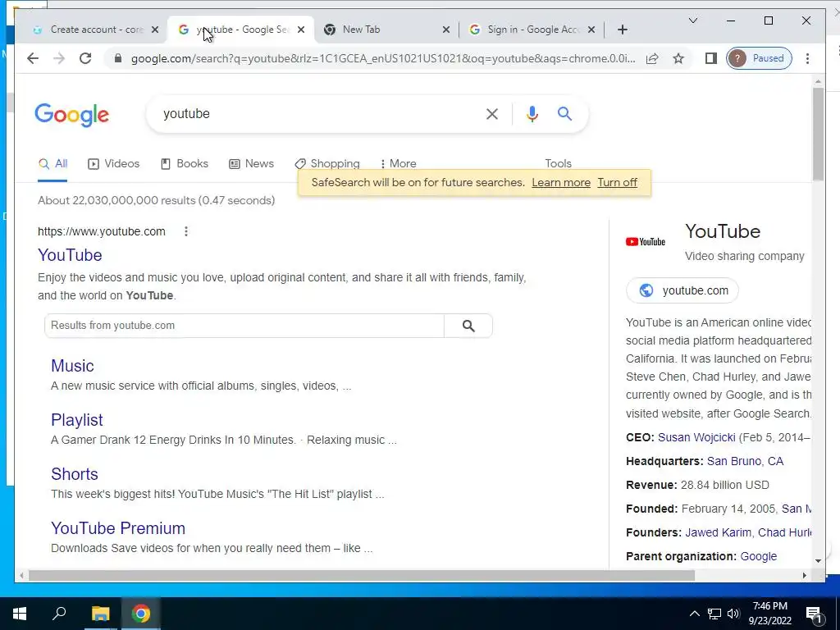
Task: Toggle the side panel icon
Action: tap(711, 58)
